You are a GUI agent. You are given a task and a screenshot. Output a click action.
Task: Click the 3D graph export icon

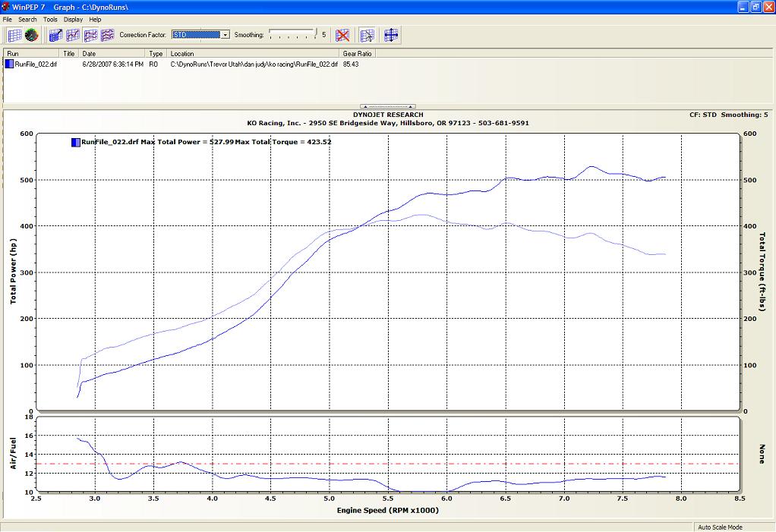(x=55, y=35)
